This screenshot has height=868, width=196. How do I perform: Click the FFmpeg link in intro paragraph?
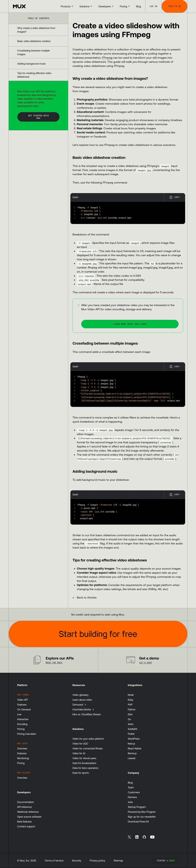click(107, 58)
